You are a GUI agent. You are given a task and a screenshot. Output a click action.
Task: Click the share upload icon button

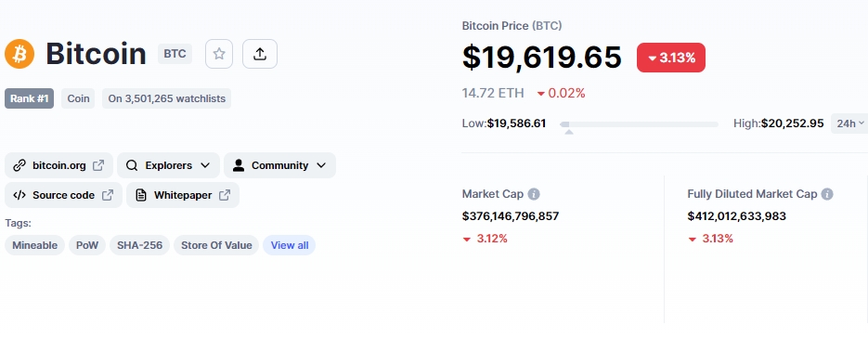click(x=260, y=54)
